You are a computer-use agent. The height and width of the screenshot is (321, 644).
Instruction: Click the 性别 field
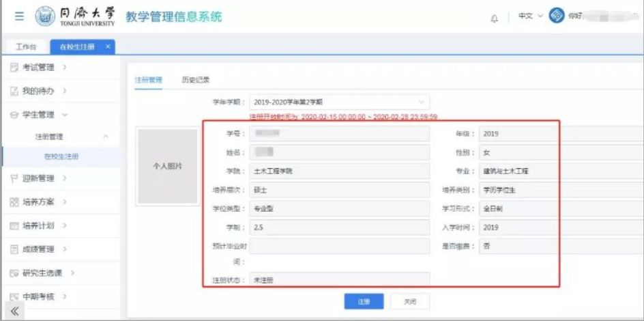click(561, 152)
